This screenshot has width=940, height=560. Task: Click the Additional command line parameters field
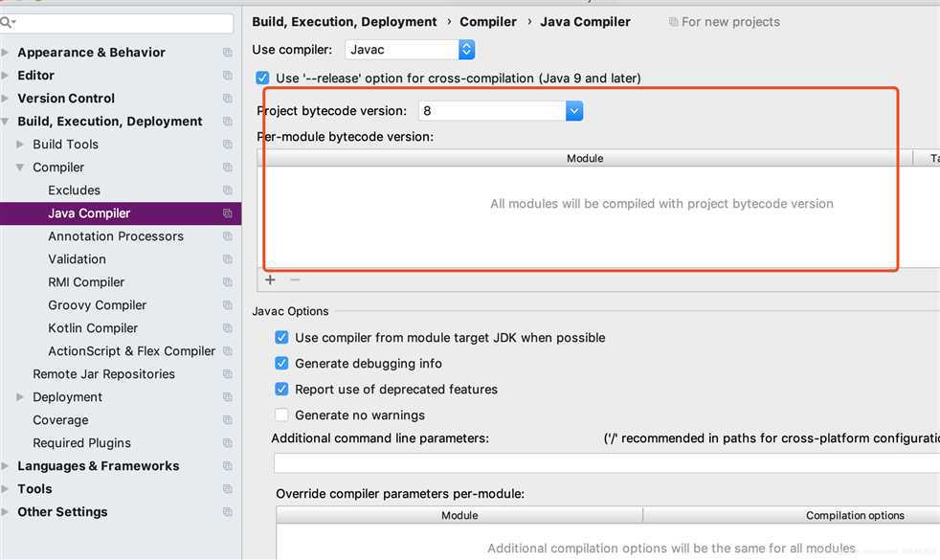click(x=607, y=463)
